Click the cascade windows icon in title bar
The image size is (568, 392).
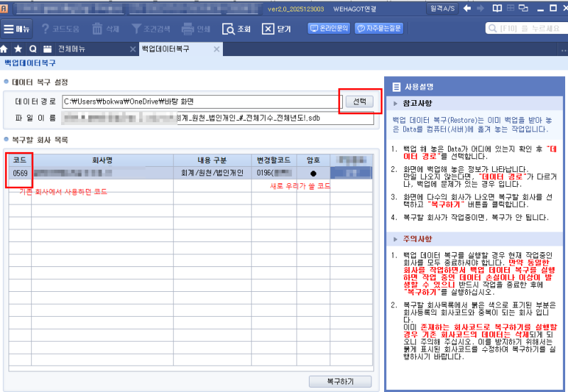523,8
